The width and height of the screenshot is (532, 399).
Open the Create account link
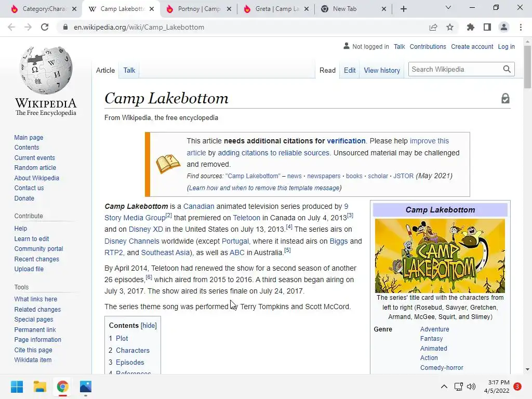pyautogui.click(x=472, y=46)
